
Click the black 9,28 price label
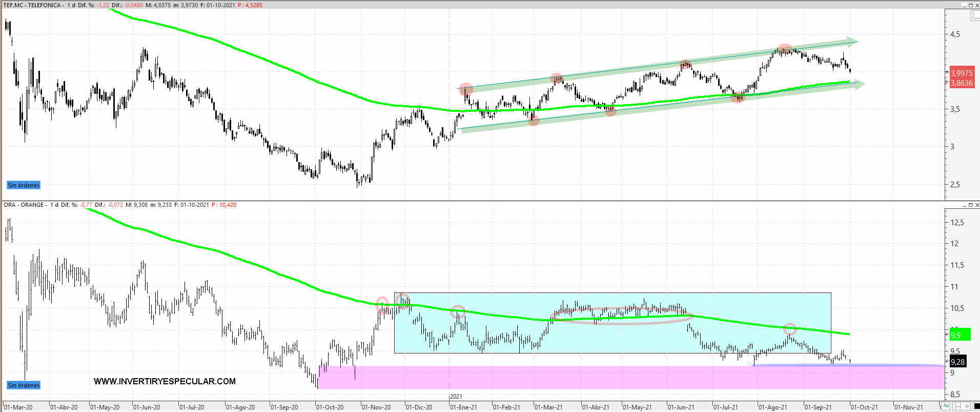(957, 362)
